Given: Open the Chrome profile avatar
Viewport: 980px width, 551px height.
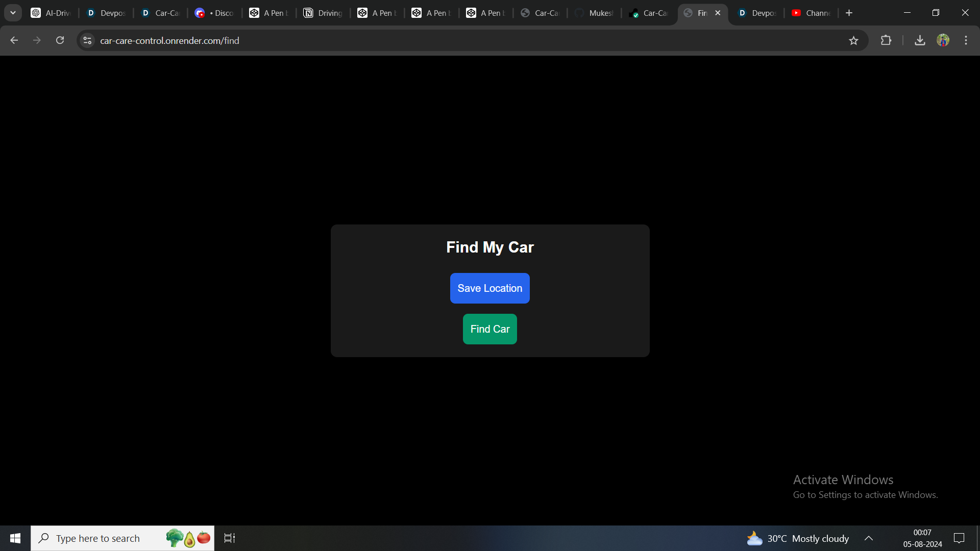Looking at the screenshot, I should coord(943,40).
